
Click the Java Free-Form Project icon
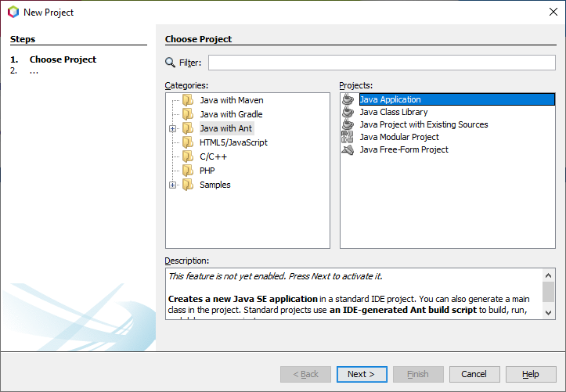348,149
